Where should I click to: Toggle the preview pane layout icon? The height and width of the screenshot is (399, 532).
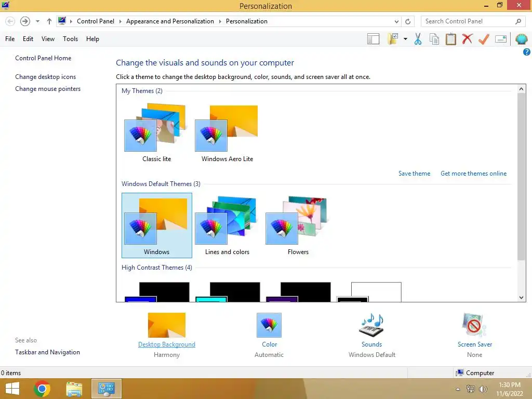click(373, 39)
